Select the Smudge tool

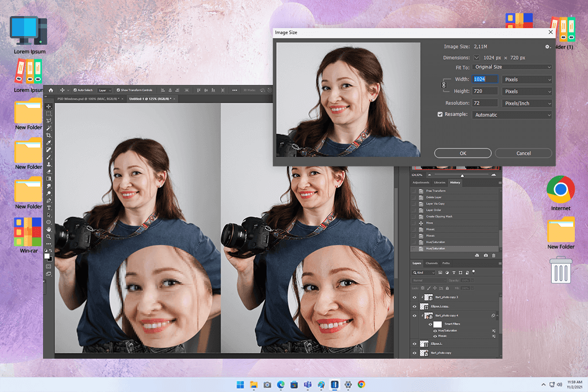48,186
